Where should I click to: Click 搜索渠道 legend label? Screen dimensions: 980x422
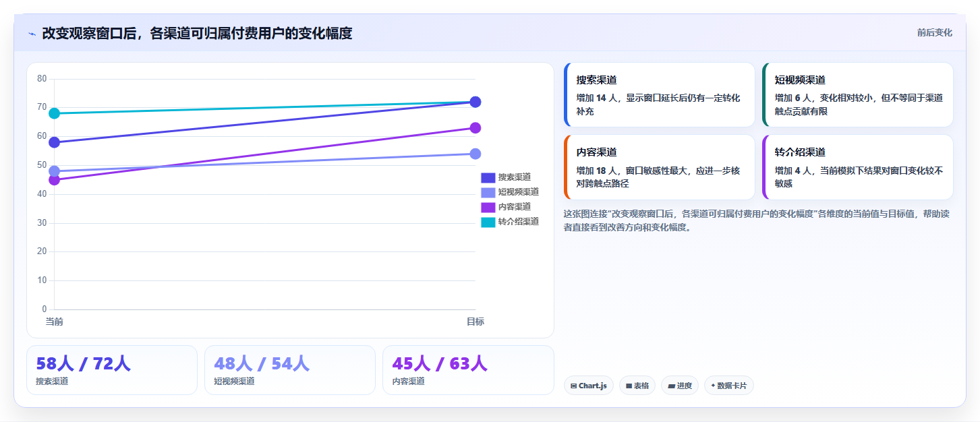(515, 177)
